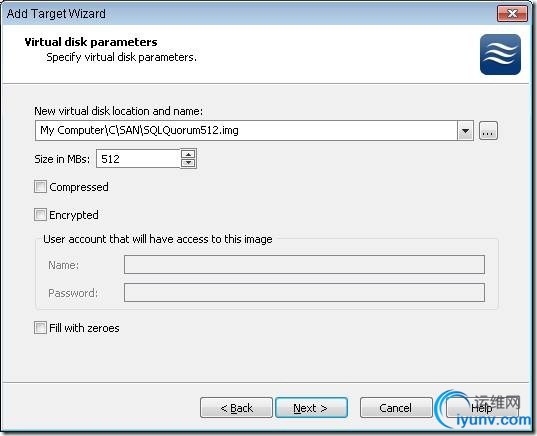Increase size with the up spinner arrow
Screen dimensions: 537x436
click(188, 154)
